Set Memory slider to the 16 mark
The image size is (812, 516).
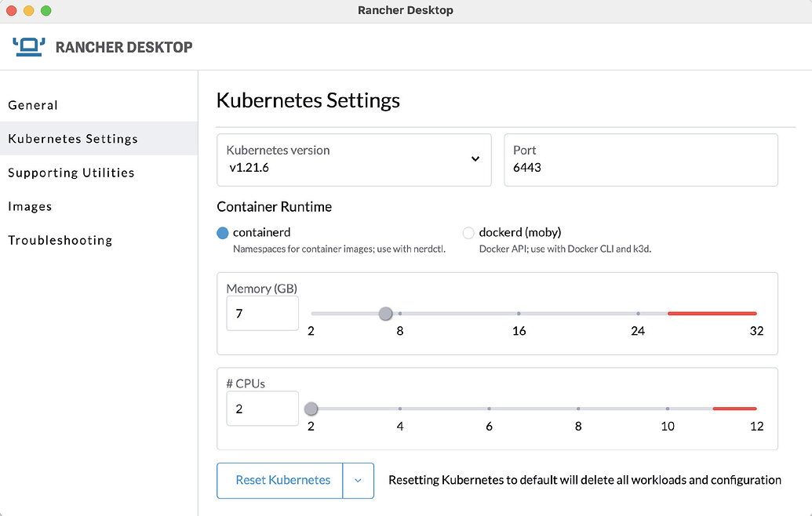(x=519, y=314)
